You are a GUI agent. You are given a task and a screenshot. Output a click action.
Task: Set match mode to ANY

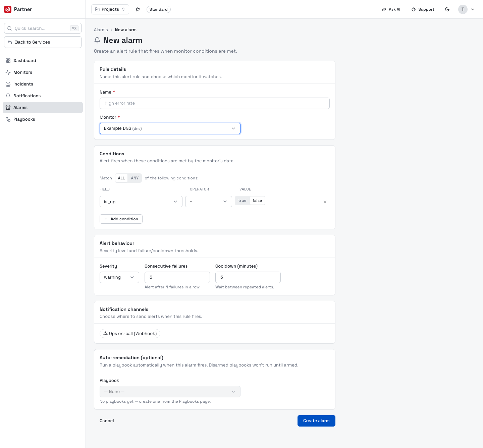135,178
